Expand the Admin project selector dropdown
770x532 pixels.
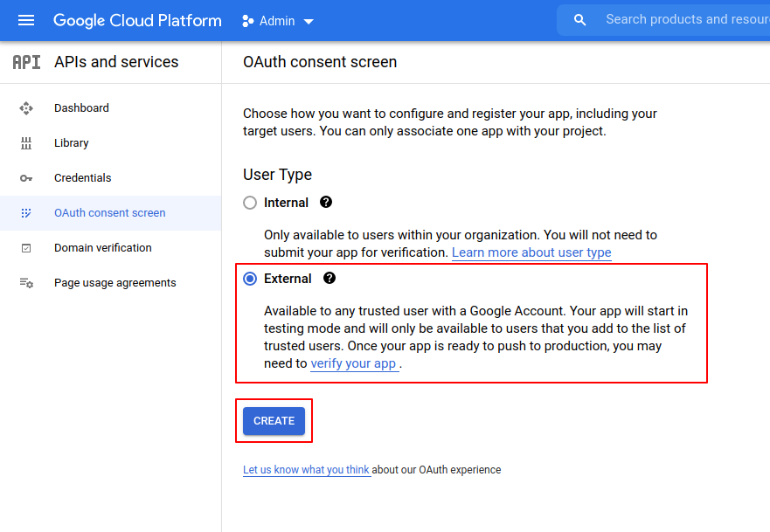click(278, 21)
